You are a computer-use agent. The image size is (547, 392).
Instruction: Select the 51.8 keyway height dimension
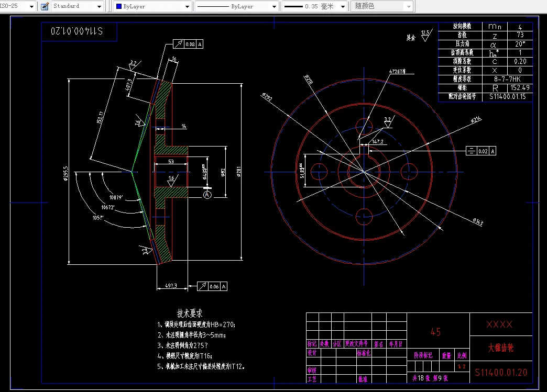click(302, 171)
